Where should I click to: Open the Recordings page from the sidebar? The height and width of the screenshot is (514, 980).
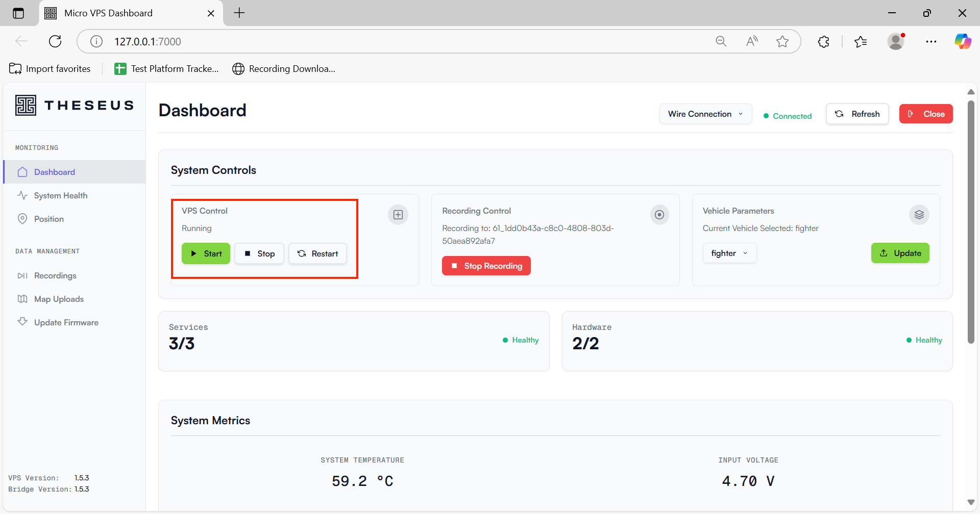(x=55, y=276)
